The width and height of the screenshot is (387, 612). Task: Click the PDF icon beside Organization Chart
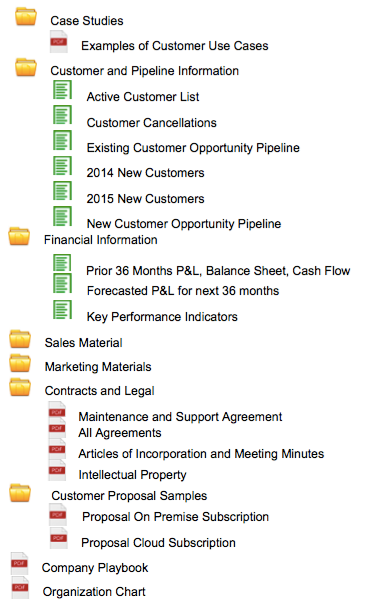(20, 588)
